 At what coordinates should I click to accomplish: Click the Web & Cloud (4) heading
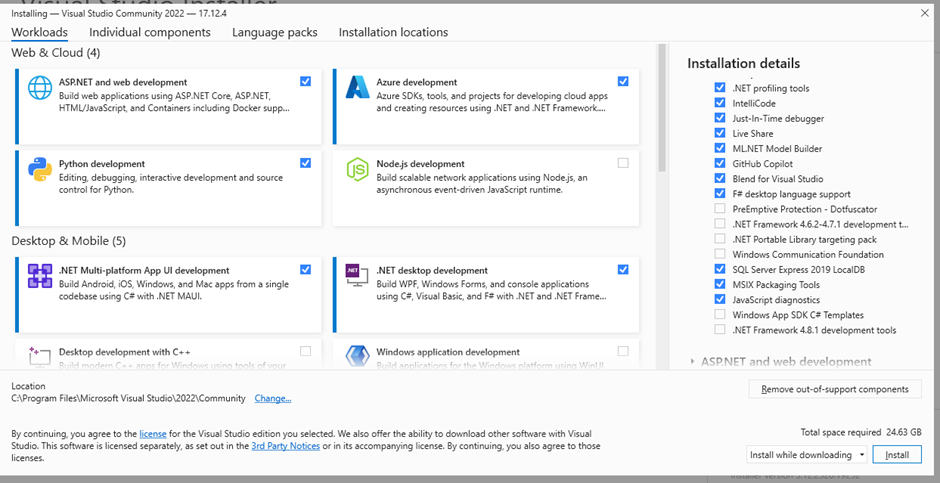(x=55, y=53)
